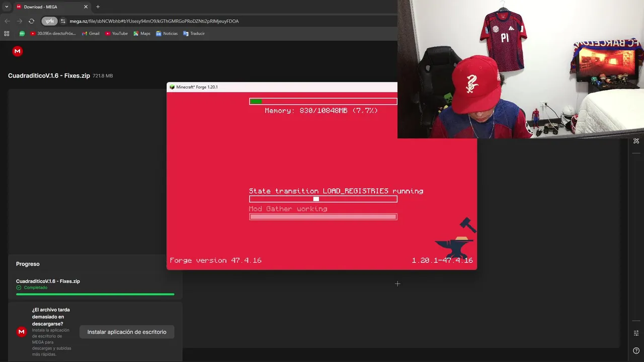
Task: Open the WhatsApp 99+ bookmark
Action: [22, 34]
